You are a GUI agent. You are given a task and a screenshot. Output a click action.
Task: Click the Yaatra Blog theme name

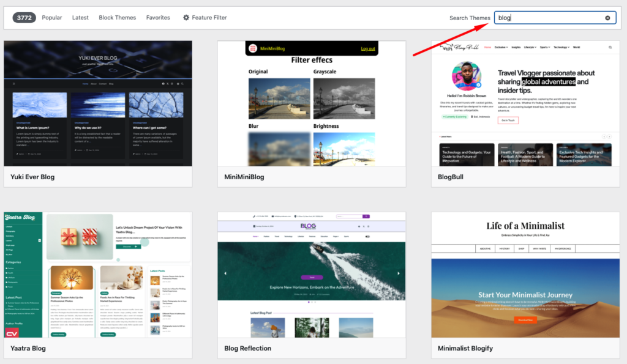coord(28,349)
